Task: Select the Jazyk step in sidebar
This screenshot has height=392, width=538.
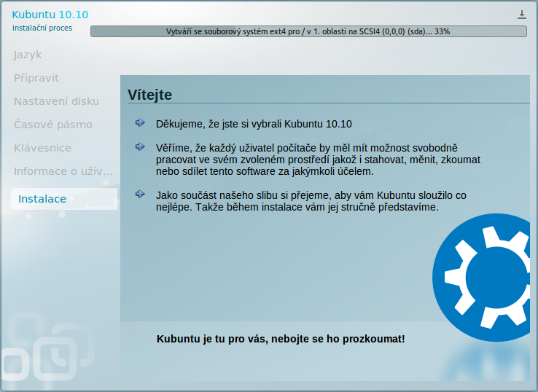Action: pyautogui.click(x=28, y=55)
